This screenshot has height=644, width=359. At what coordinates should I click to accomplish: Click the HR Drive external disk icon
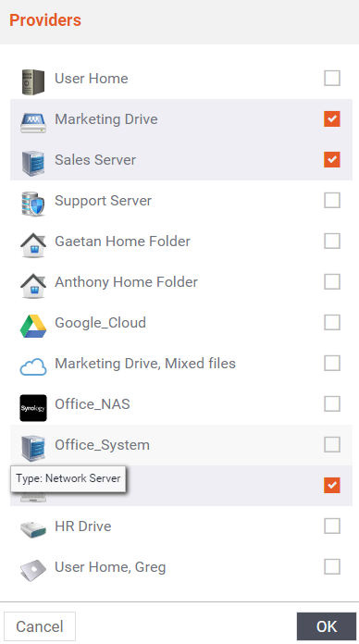click(x=33, y=529)
